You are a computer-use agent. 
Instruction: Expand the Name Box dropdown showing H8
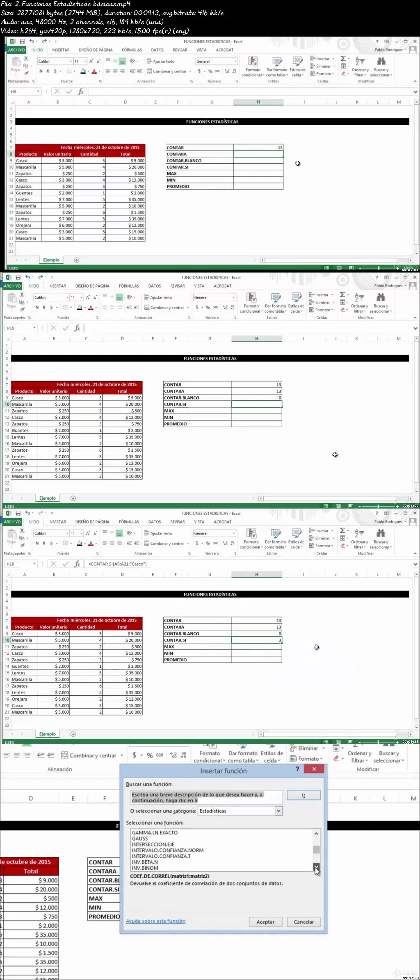tap(38, 92)
